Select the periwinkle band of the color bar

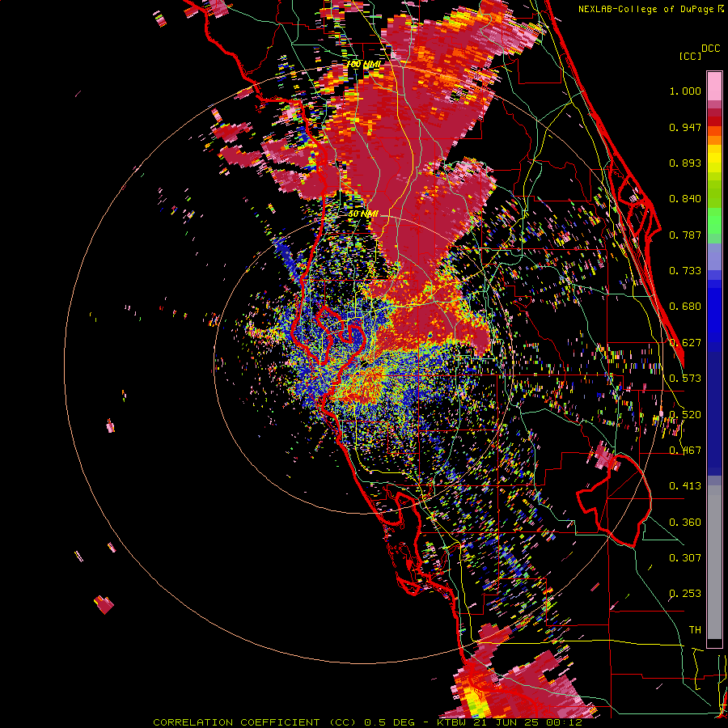[x=714, y=256]
